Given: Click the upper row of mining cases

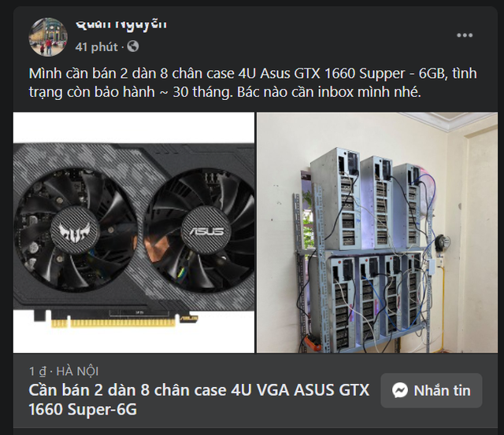Looking at the screenshot, I should pos(366,199).
